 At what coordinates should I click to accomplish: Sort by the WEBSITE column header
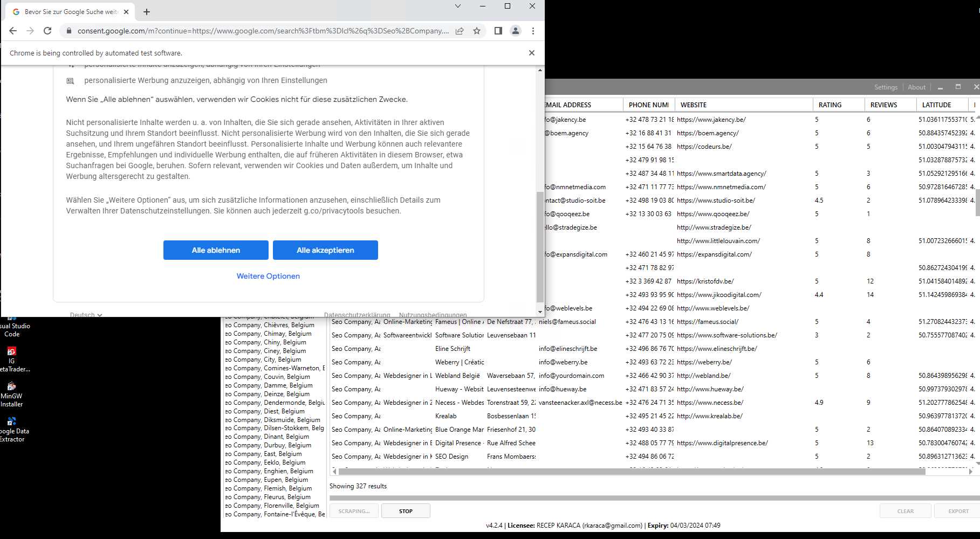click(744, 105)
